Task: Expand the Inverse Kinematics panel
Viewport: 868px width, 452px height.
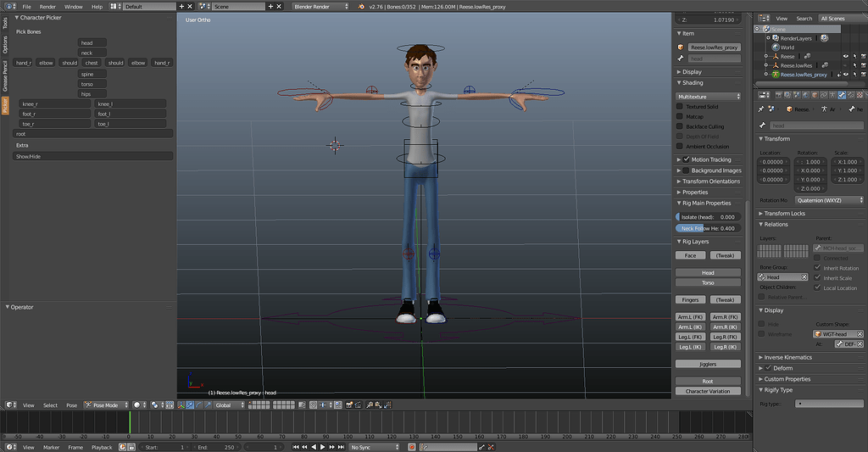Action: (x=787, y=357)
